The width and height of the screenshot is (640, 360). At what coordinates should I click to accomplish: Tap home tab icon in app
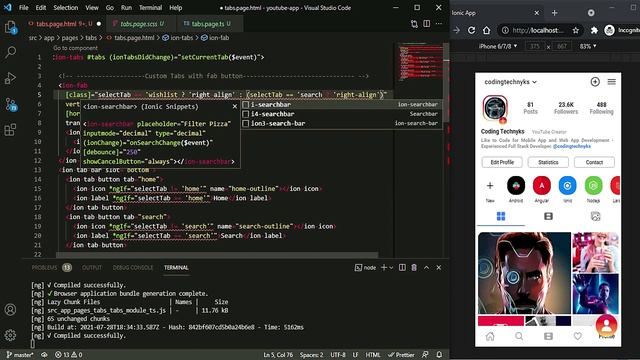pyautogui.click(x=490, y=336)
